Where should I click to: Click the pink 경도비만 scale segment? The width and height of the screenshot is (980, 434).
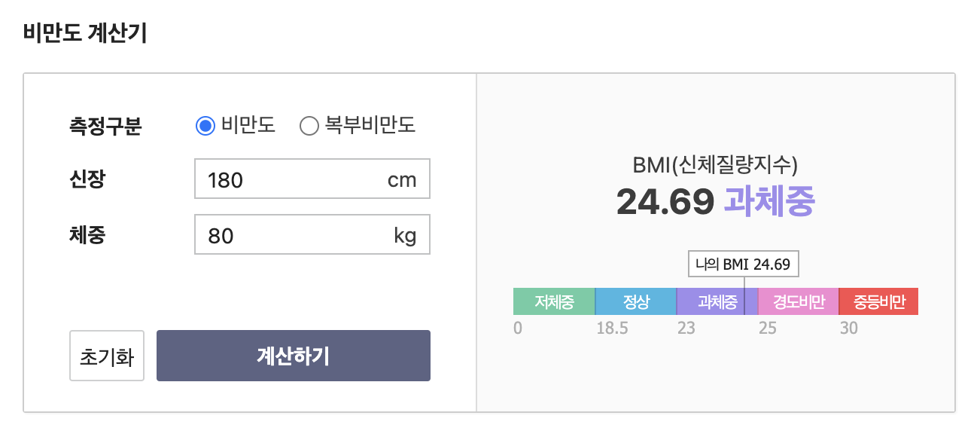pos(798,301)
